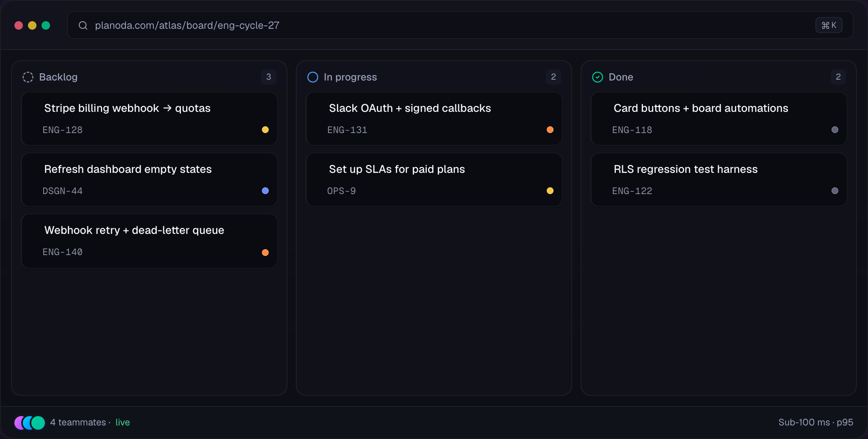Select the Backlog column header

tap(149, 77)
